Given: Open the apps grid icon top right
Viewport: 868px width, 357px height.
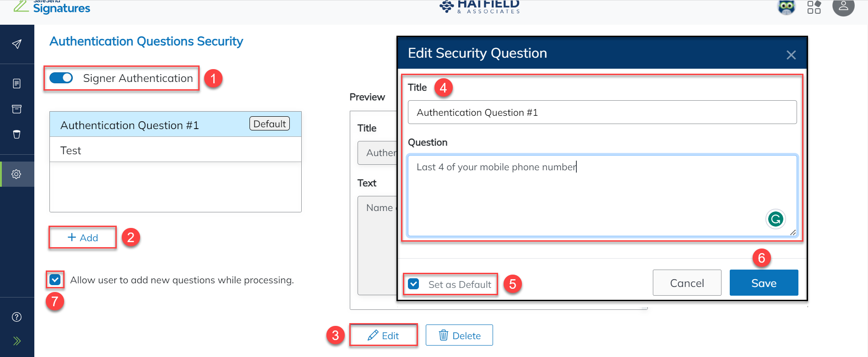Looking at the screenshot, I should [814, 7].
